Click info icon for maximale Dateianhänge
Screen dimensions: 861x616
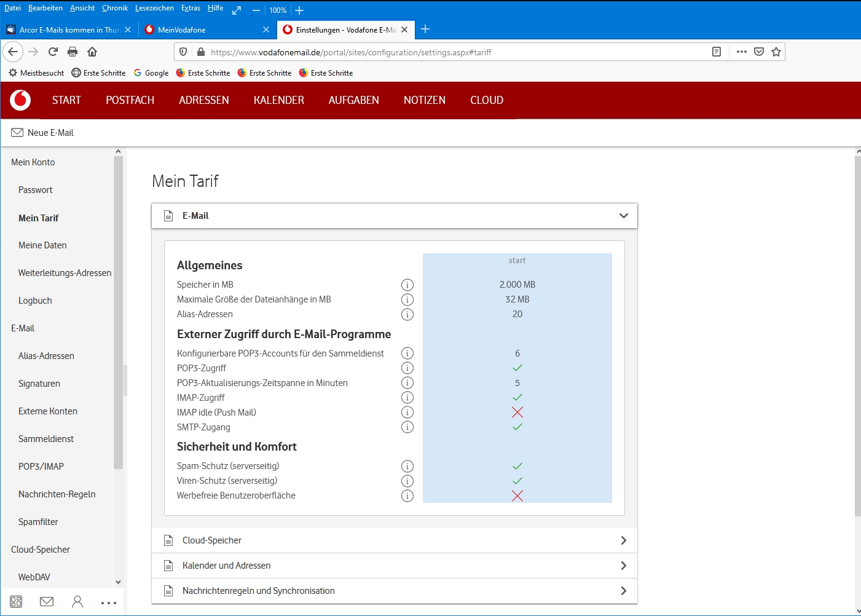407,299
